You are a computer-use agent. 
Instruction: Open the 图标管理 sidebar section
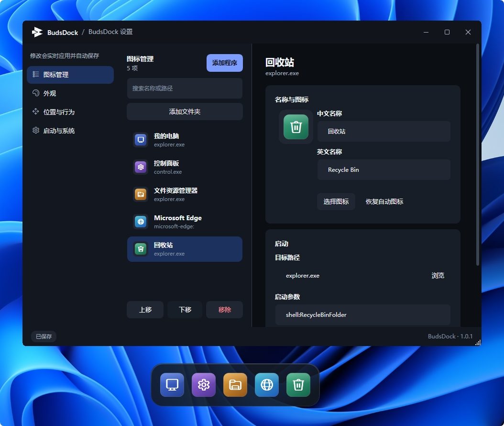tap(70, 75)
